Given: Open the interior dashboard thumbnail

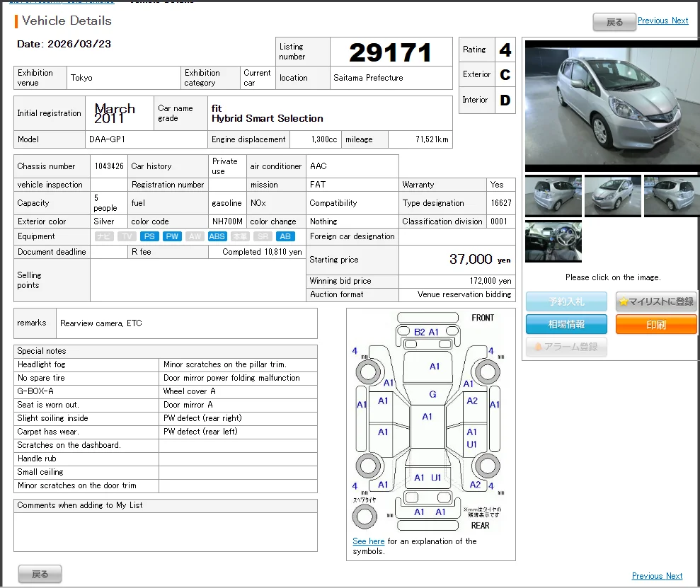Looking at the screenshot, I should coord(553,241).
